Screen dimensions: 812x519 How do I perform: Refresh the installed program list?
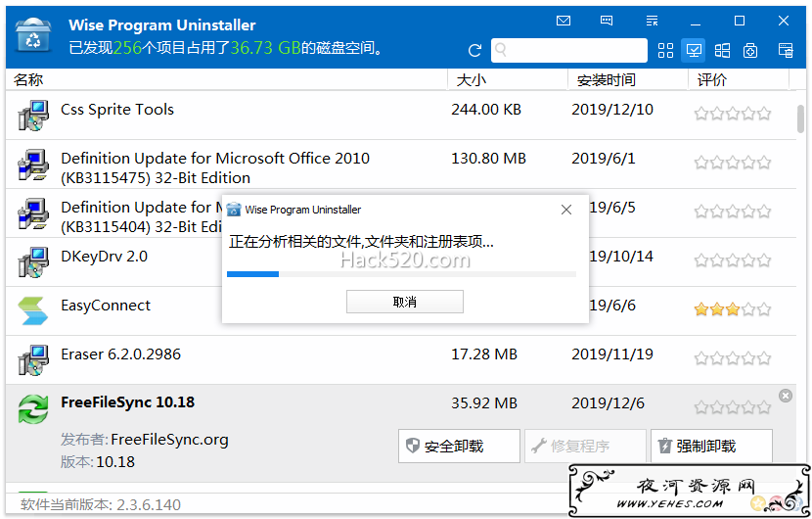tap(474, 50)
